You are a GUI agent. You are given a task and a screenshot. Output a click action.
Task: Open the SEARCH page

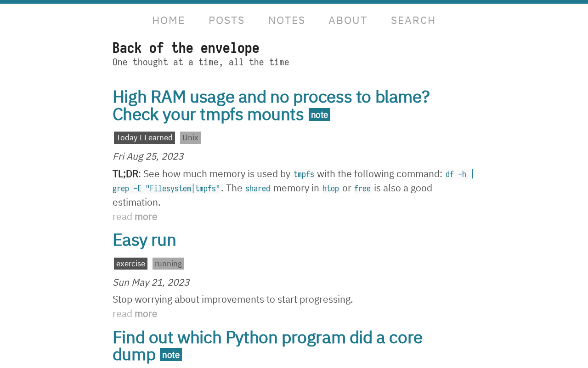click(413, 20)
